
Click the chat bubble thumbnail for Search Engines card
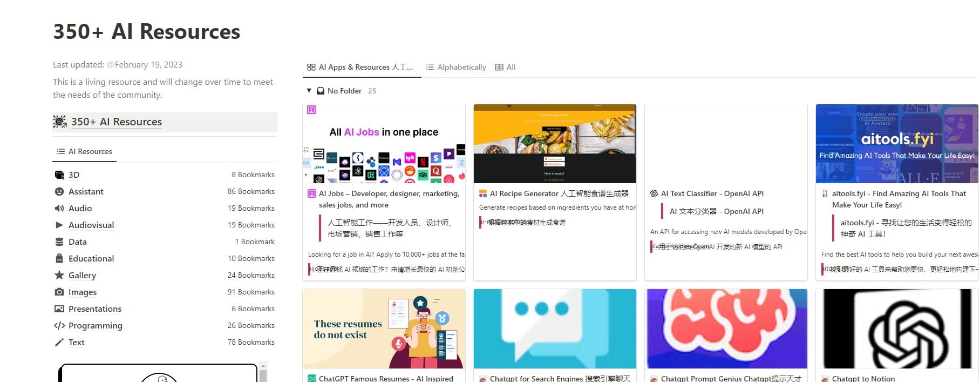[555, 329]
